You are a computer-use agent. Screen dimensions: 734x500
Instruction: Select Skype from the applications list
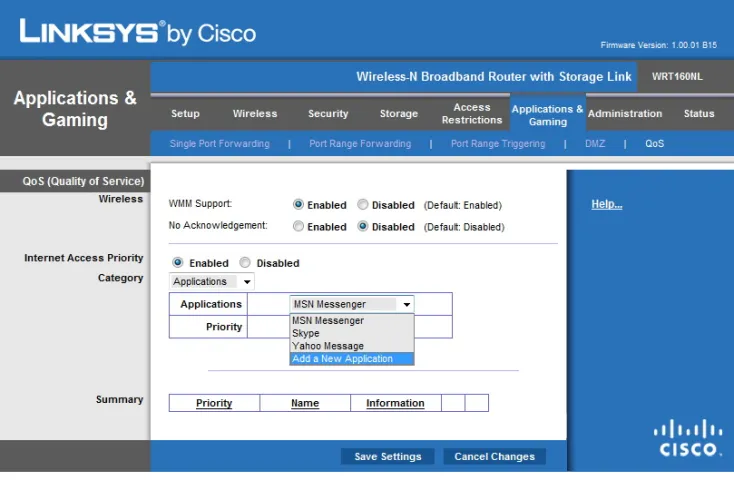coord(306,334)
